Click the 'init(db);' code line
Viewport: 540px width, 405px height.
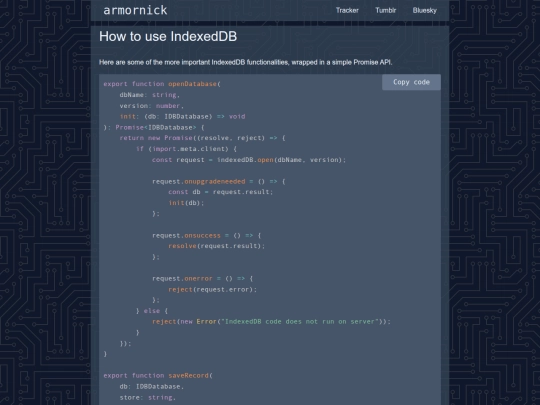[186, 203]
